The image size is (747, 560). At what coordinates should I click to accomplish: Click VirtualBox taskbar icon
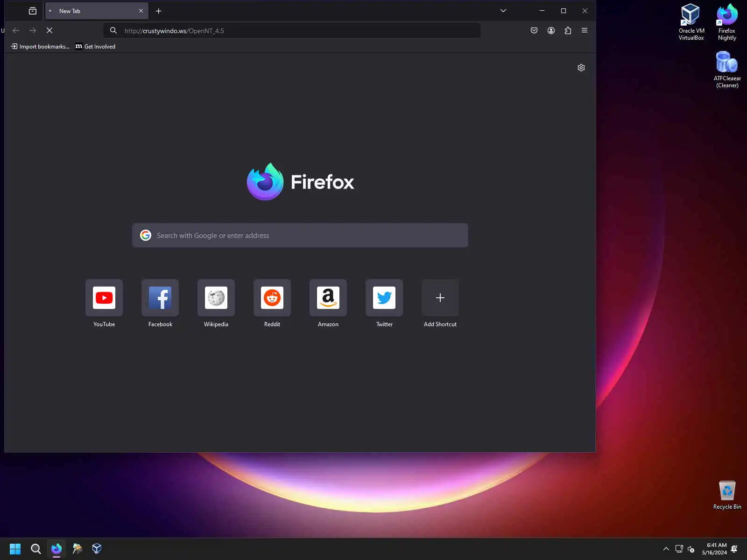[x=97, y=549]
